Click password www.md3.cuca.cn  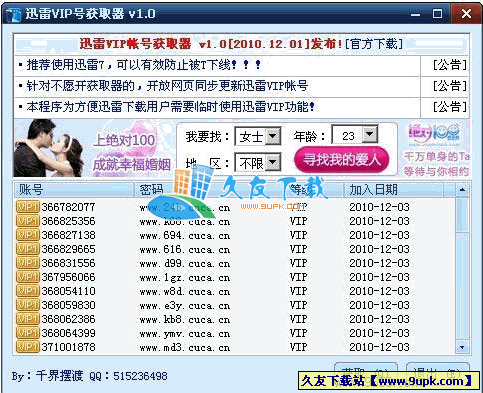point(185,347)
